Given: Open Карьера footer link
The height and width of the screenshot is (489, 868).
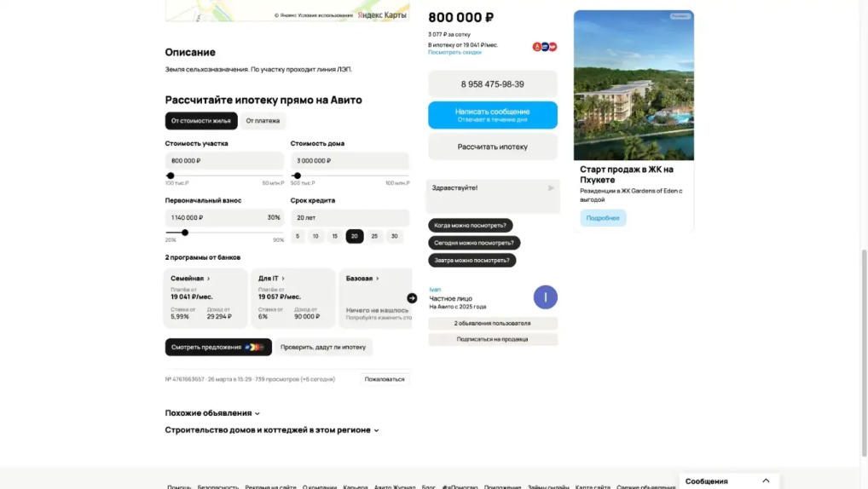Looking at the screenshot, I should 356,486.
